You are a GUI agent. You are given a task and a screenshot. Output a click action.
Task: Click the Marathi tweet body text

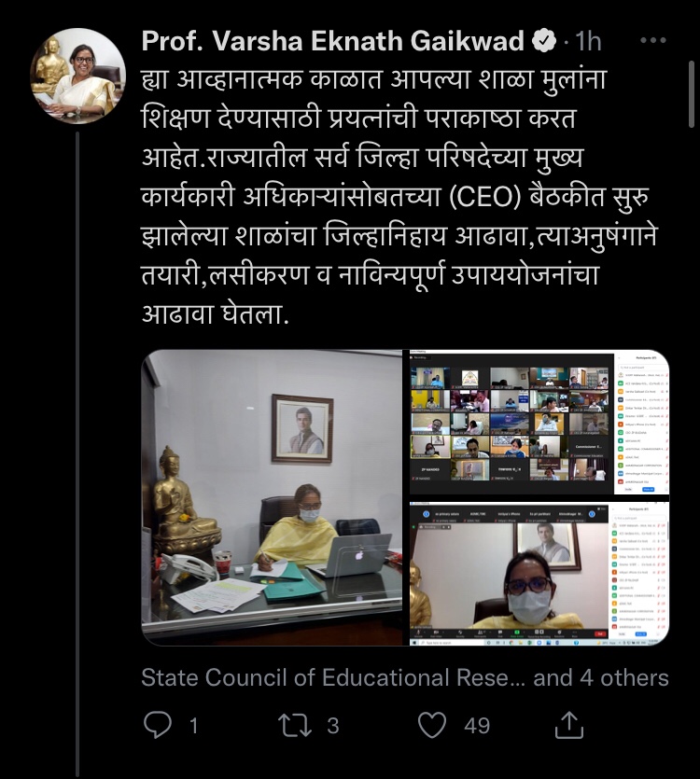(399, 196)
